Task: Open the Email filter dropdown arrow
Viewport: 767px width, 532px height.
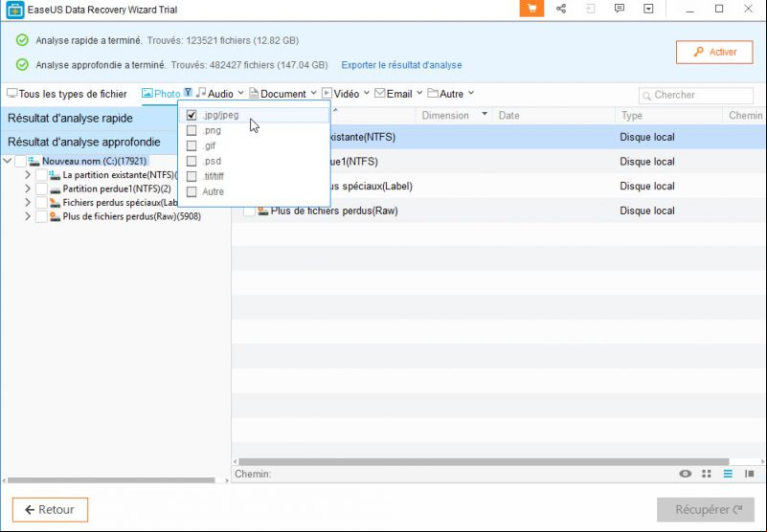Action: click(x=419, y=93)
